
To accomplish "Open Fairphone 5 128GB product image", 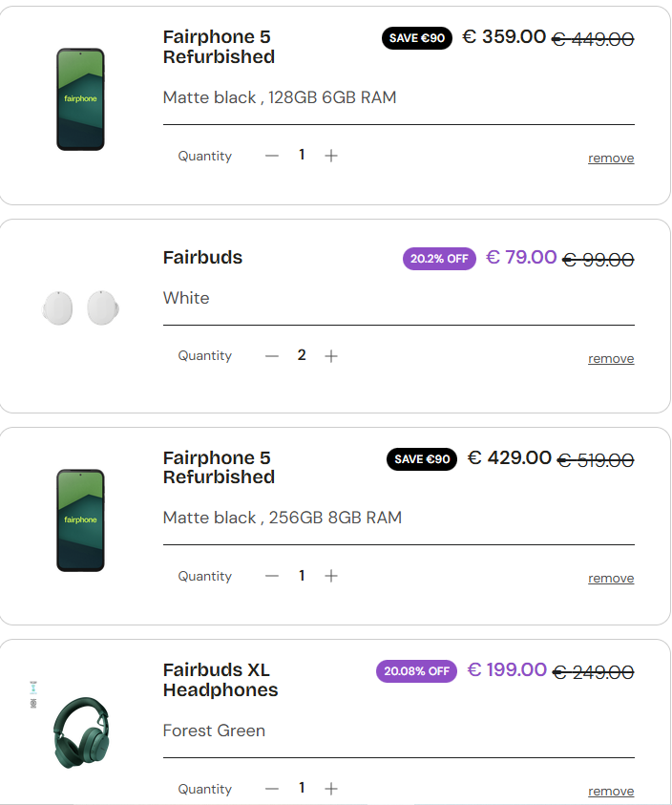I will 80,99.
